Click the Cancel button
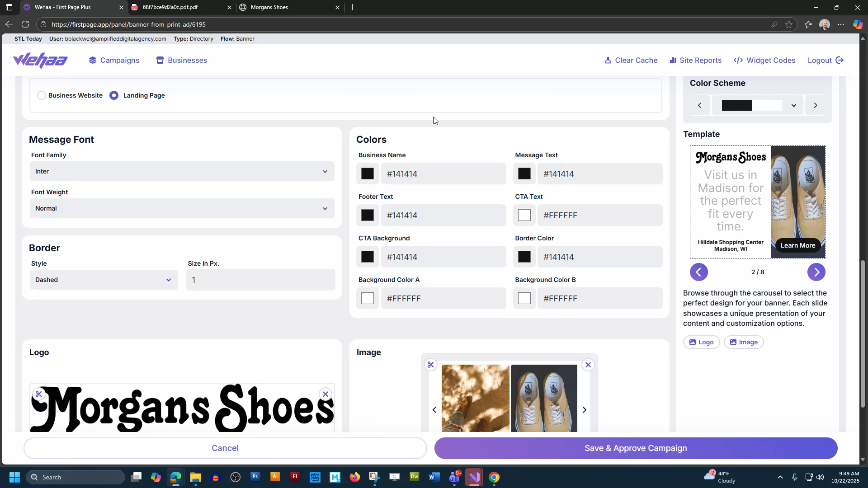 (225, 448)
